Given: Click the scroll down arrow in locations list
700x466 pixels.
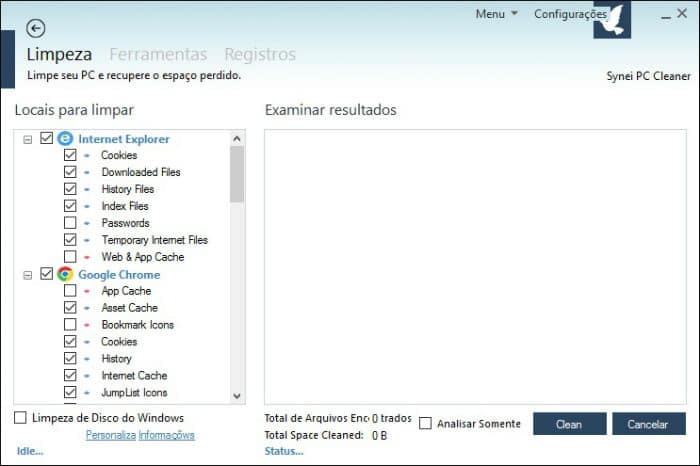Looking at the screenshot, I should click(x=237, y=395).
